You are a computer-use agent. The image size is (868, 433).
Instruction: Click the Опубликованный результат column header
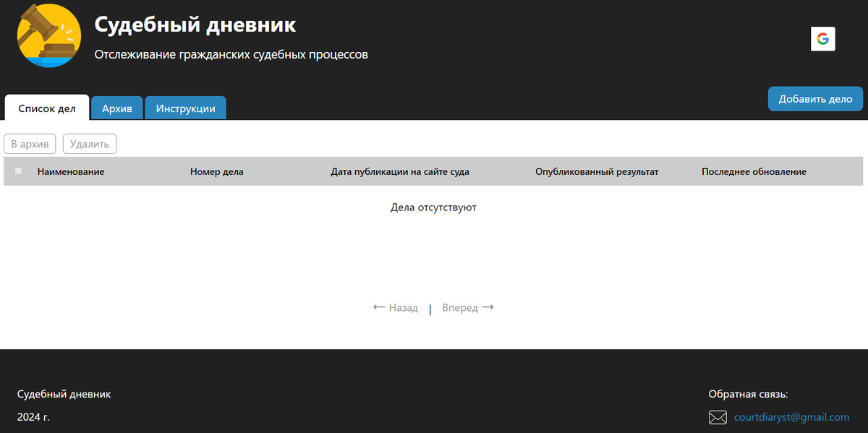click(597, 171)
